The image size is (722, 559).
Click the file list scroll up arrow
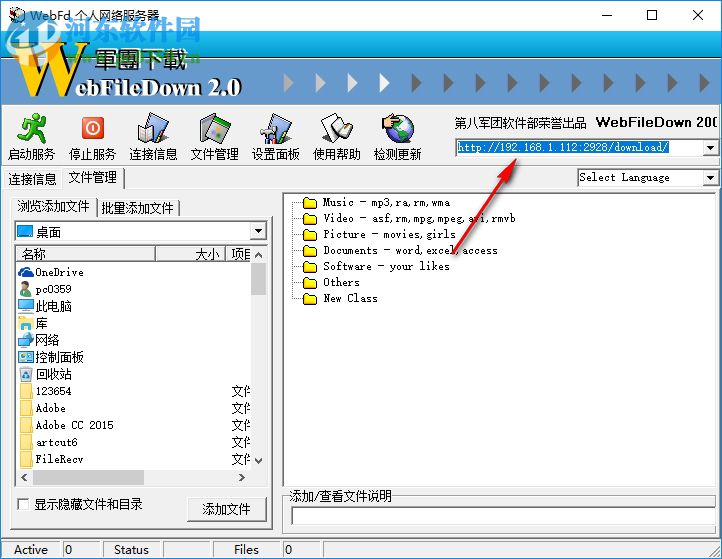point(259,255)
